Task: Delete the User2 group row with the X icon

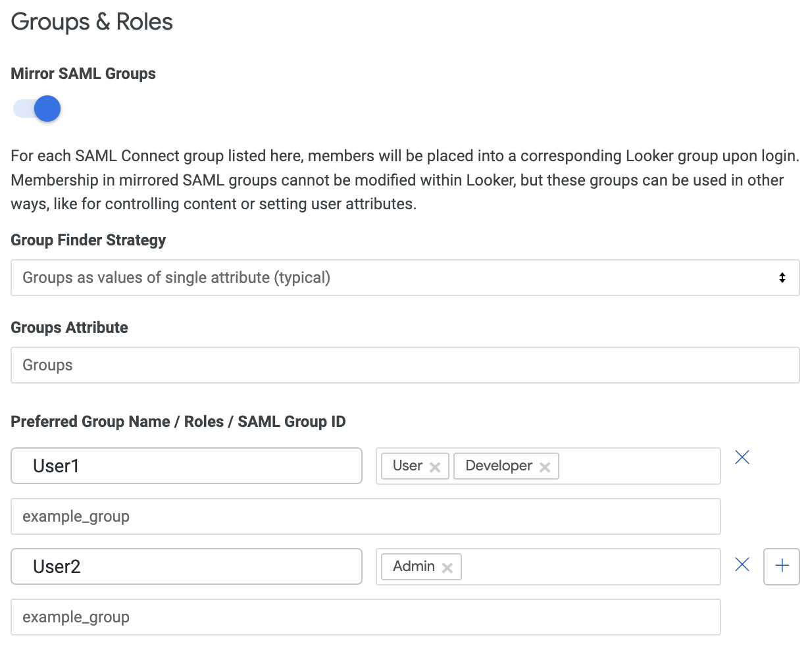Action: pos(742,564)
